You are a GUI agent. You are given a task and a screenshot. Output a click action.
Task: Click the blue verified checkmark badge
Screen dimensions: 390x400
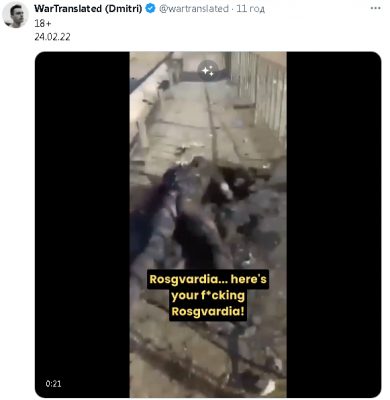(x=151, y=8)
